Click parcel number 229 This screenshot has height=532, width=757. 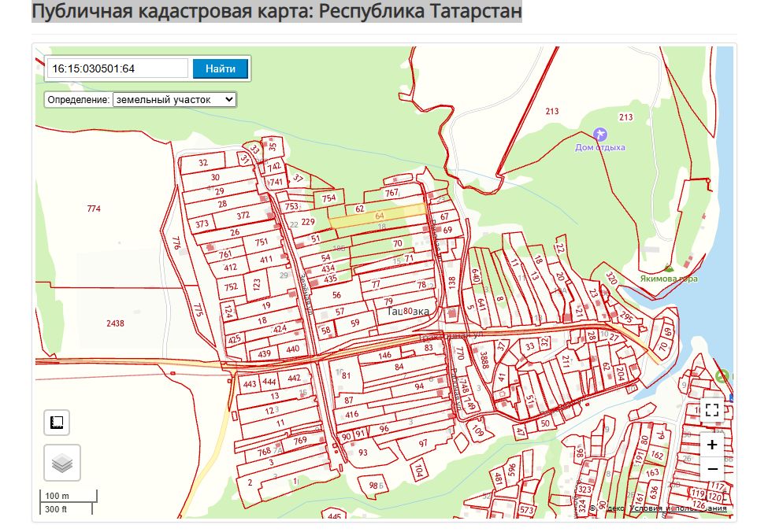[x=308, y=222]
